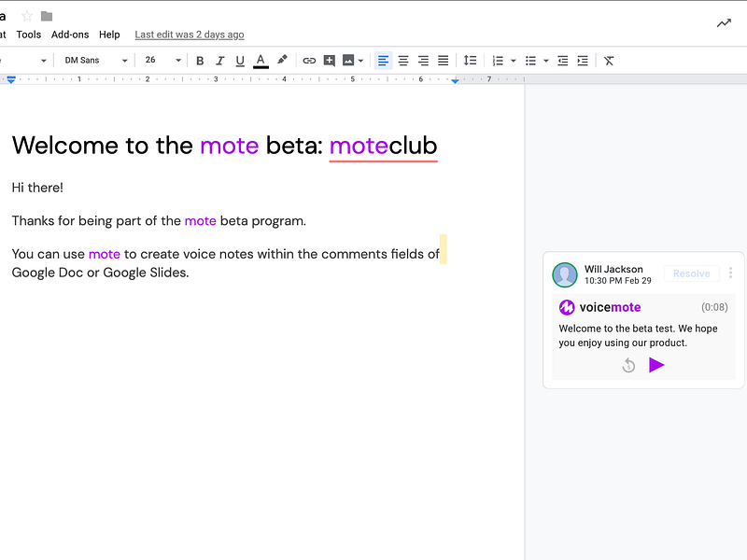Screen dimensions: 747x560
Task: Open the Last edit was 2 days ago link
Action: point(190,35)
